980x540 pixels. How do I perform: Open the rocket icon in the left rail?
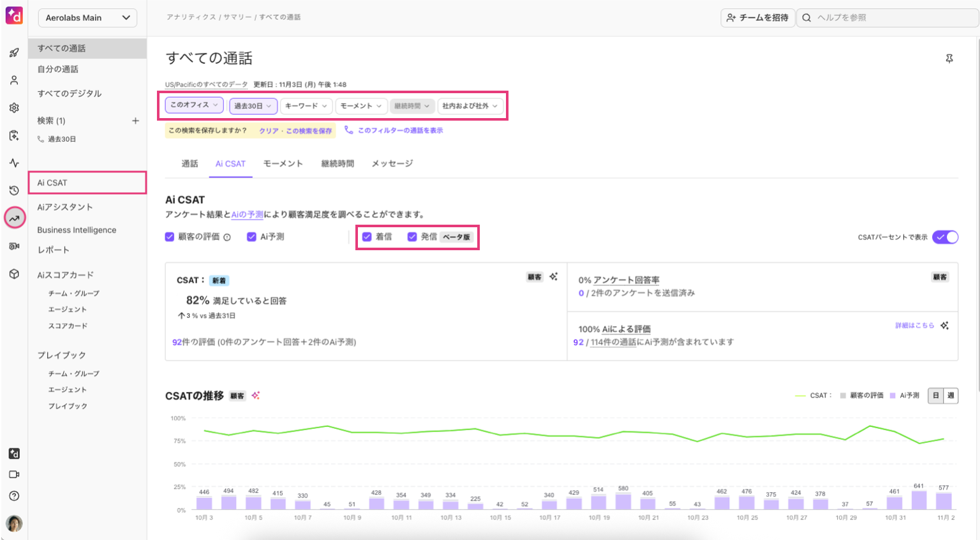click(x=14, y=53)
